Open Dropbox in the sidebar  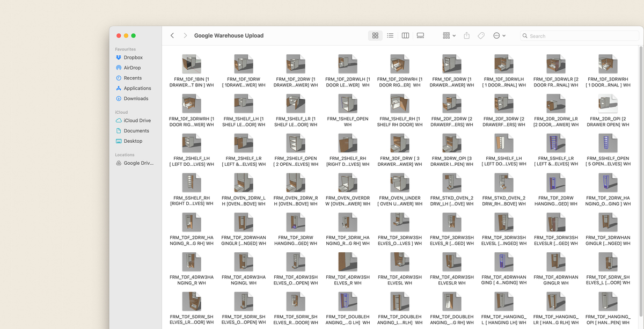coord(133,57)
